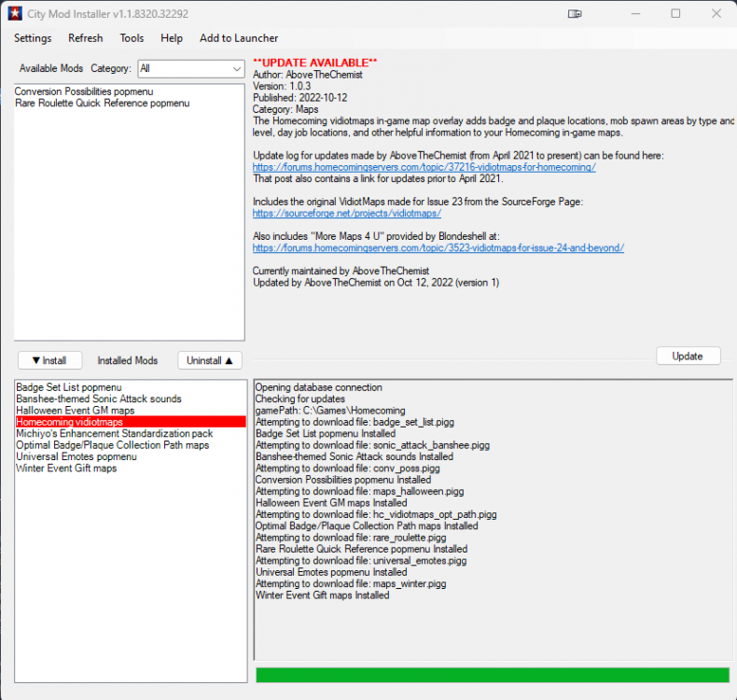Select Rare Roulette Quick Reference popmenu

[x=102, y=103]
